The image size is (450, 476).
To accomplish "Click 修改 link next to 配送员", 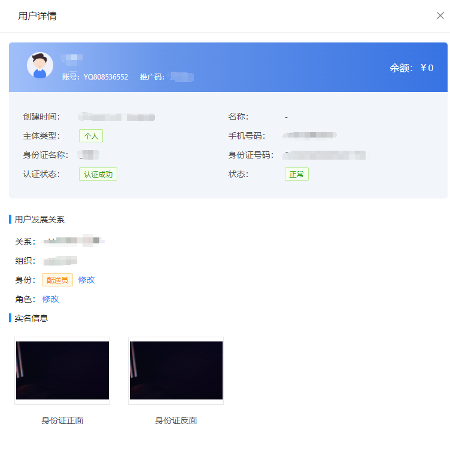I will (86, 280).
